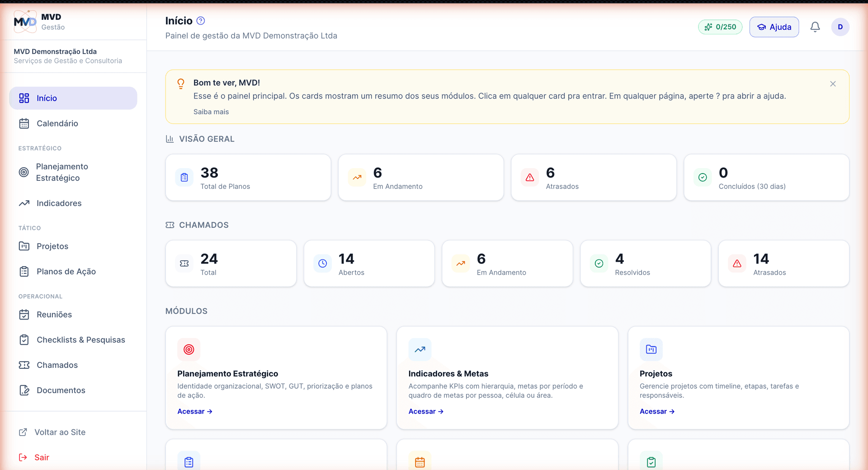Click the Indicadores & Metas module title

pyautogui.click(x=448, y=374)
